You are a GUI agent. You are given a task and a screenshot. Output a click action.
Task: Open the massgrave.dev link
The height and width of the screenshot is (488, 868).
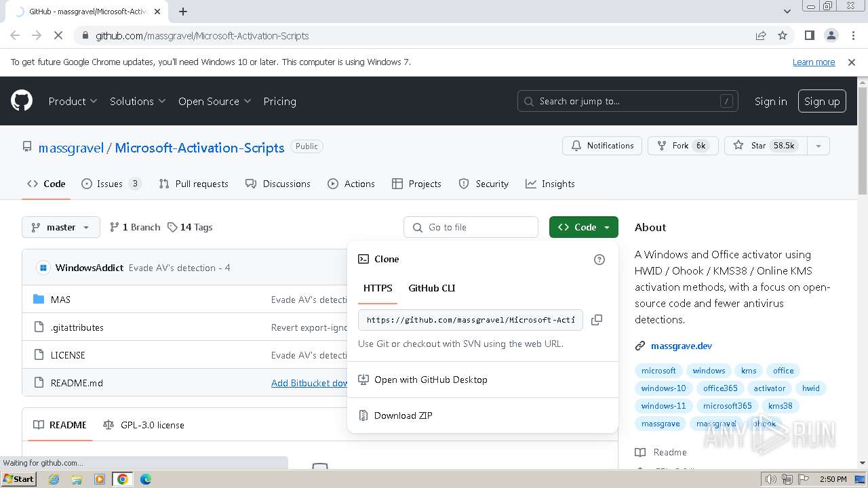(682, 346)
